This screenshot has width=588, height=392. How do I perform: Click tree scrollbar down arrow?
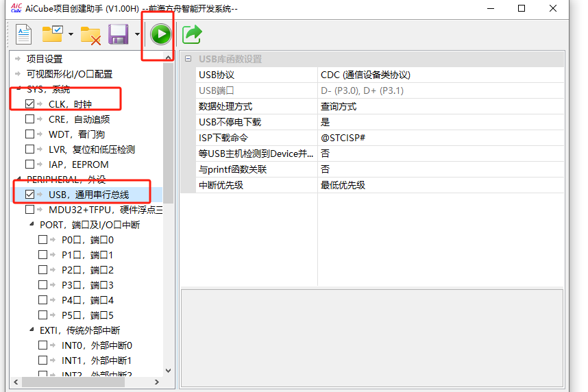tap(169, 371)
